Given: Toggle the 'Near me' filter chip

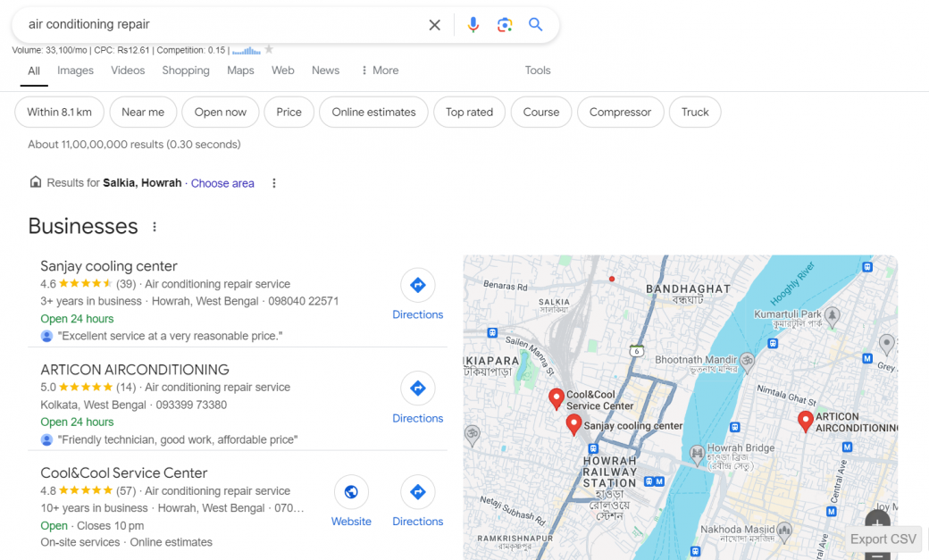Looking at the screenshot, I should point(143,112).
